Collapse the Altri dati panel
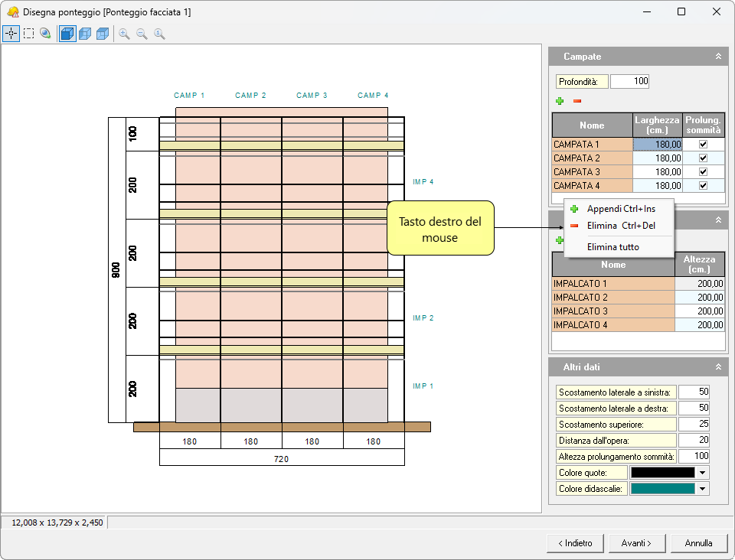The width and height of the screenshot is (735, 560). 718,367
